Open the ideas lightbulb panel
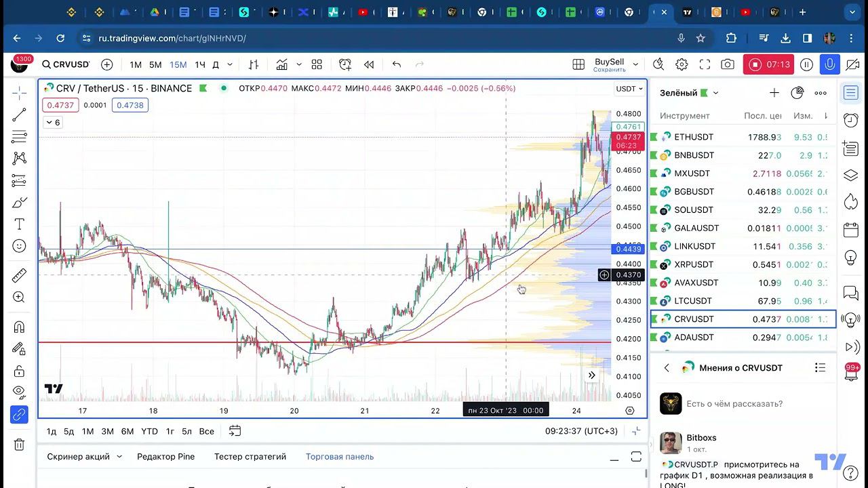 click(x=851, y=258)
